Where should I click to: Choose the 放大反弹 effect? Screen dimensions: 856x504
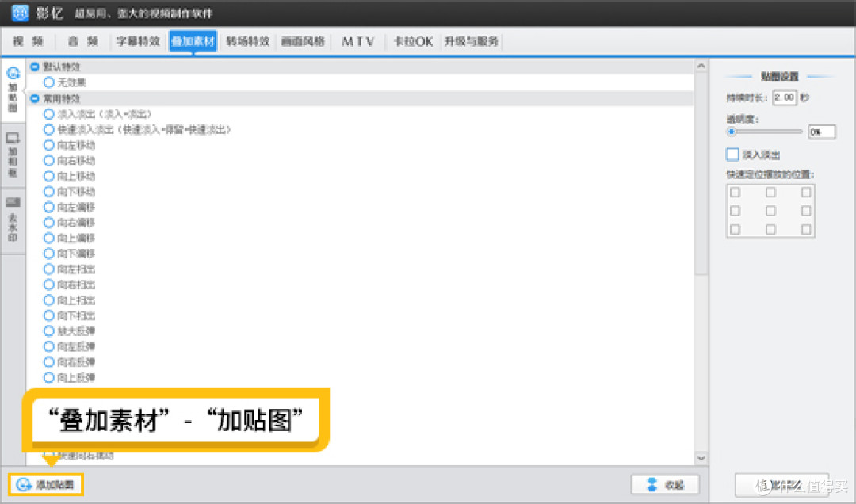pyautogui.click(x=48, y=331)
